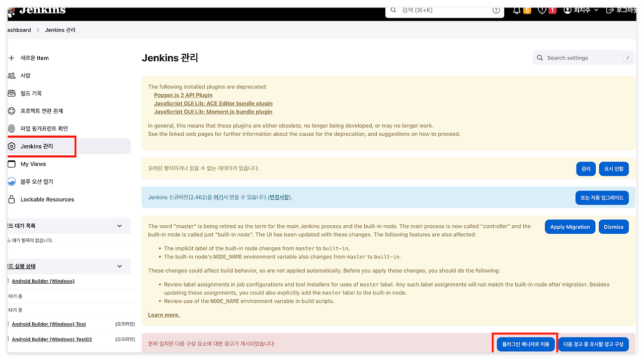Click the Jenkins 관리 page heading

click(170, 58)
